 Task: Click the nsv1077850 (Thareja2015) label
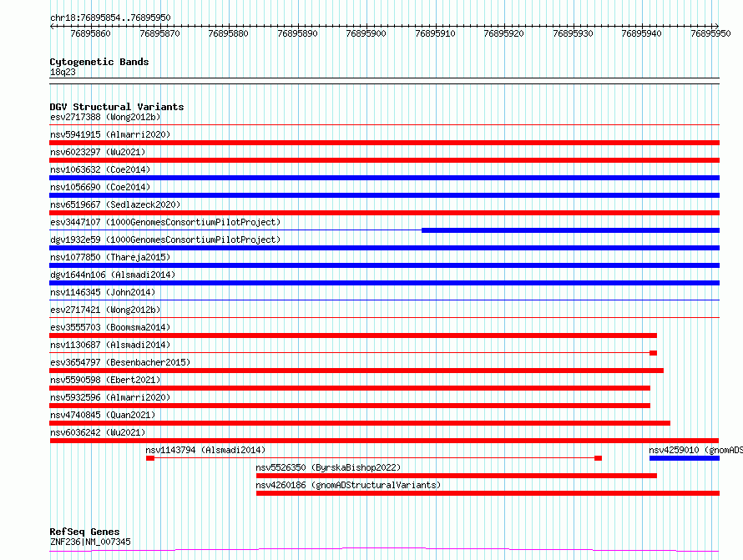(110, 257)
